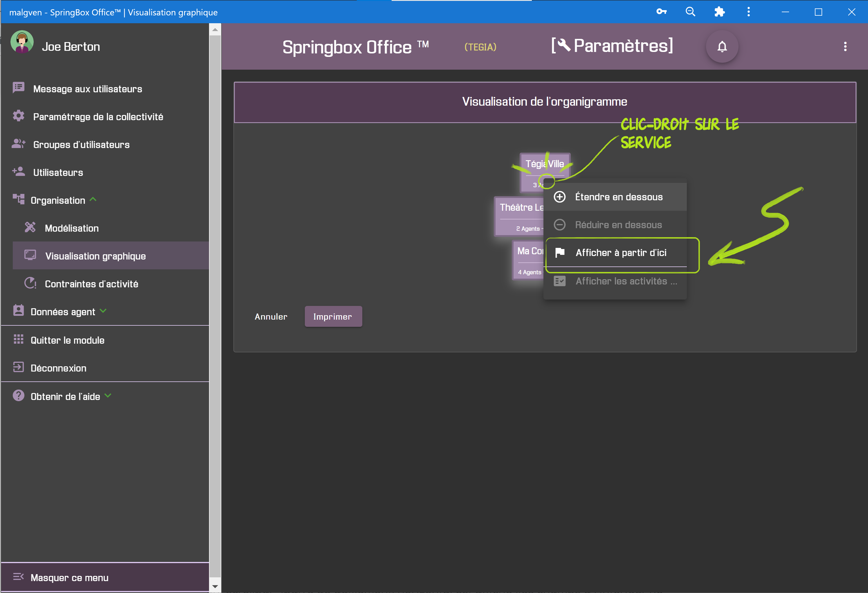Open the browser three-dot menu in title bar
Screen dimensions: 868x593
click(x=748, y=12)
